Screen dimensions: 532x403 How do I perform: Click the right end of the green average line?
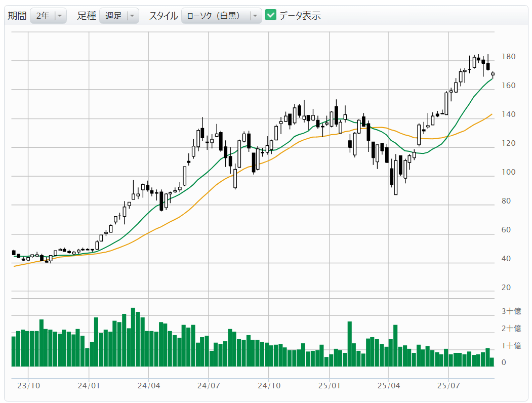(x=492, y=78)
